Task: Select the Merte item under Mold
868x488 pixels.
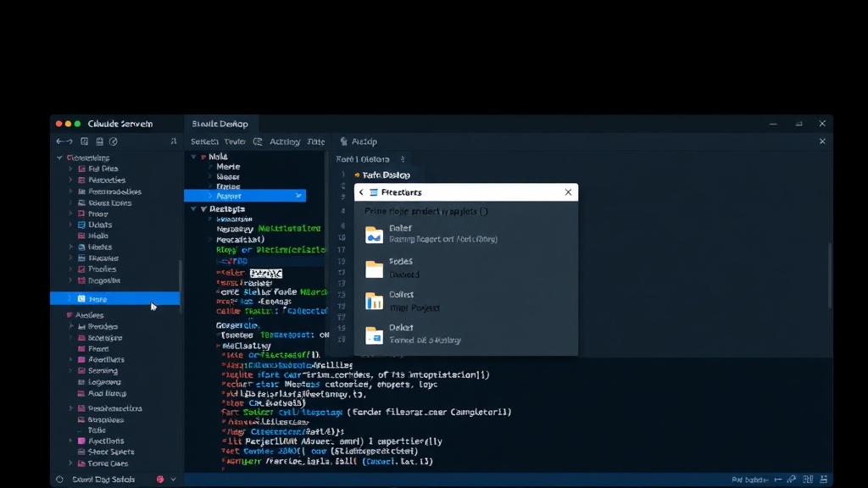Action: (228, 167)
